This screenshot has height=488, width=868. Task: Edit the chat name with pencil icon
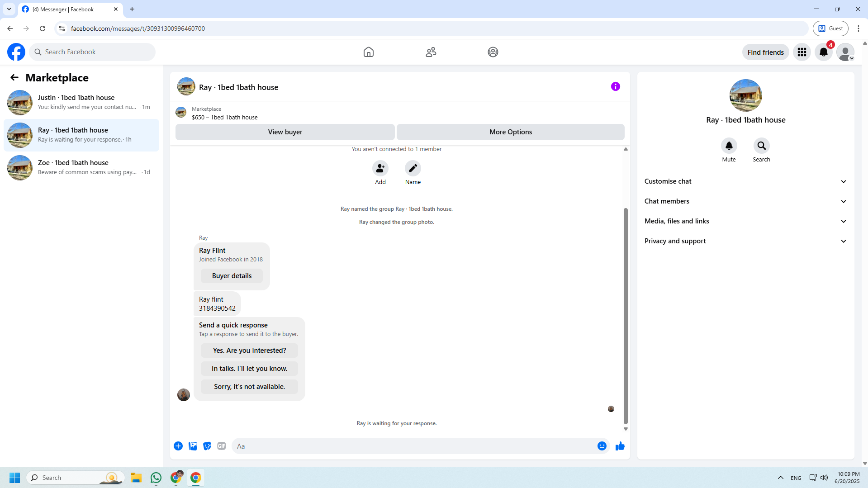click(413, 168)
